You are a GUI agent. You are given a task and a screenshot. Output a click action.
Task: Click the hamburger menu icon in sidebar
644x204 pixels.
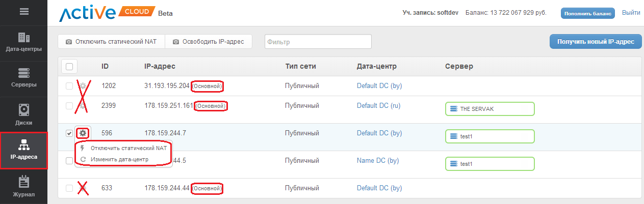(23, 12)
